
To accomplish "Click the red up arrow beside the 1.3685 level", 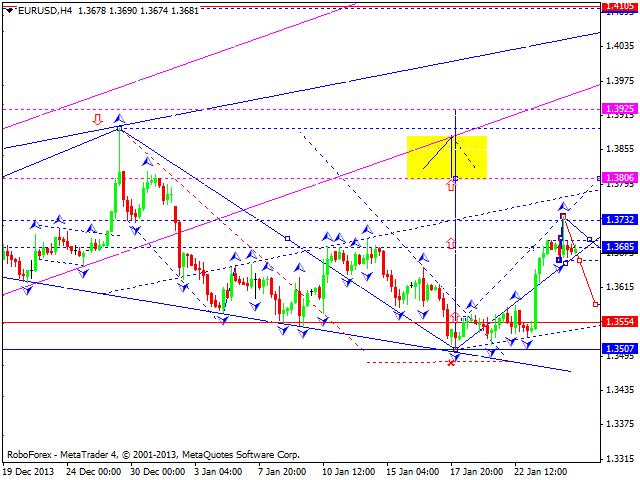I will click(x=451, y=243).
